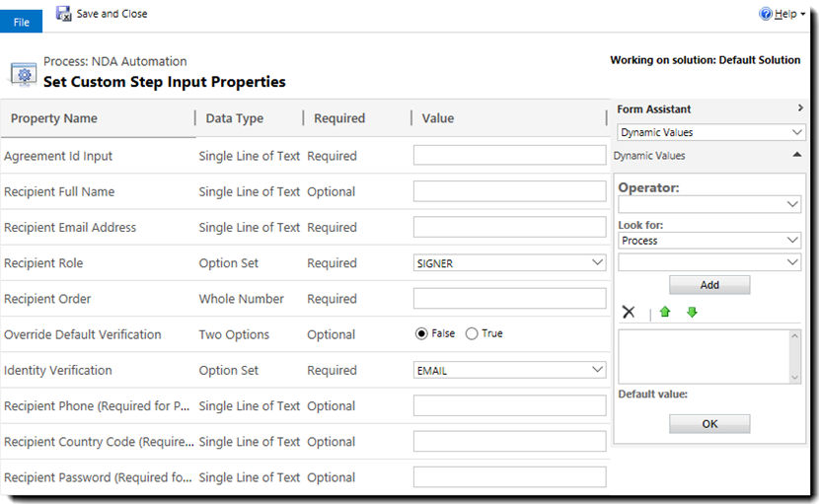Click the process gear icon beside title
819x504 pixels.
click(x=24, y=75)
